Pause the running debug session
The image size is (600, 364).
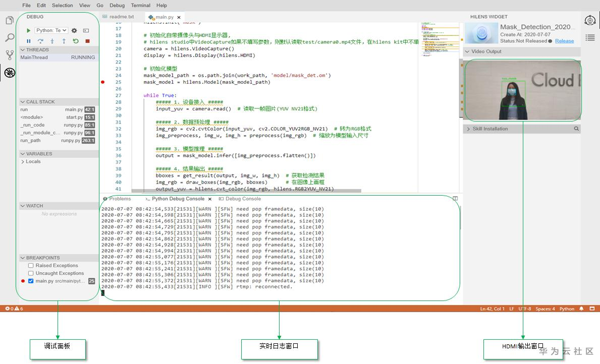point(29,41)
